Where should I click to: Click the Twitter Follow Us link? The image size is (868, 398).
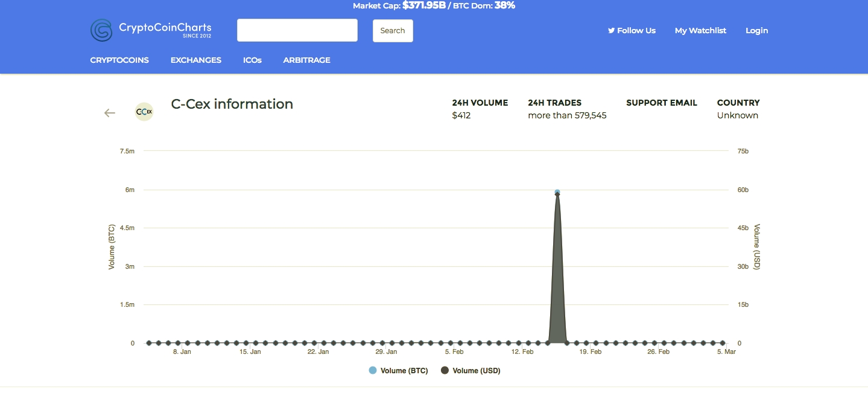tap(632, 30)
